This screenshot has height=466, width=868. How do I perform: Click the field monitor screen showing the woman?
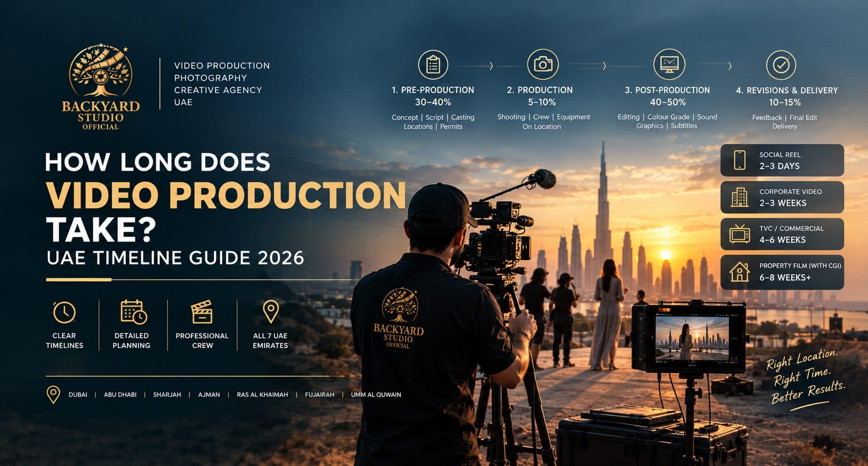coord(692,338)
